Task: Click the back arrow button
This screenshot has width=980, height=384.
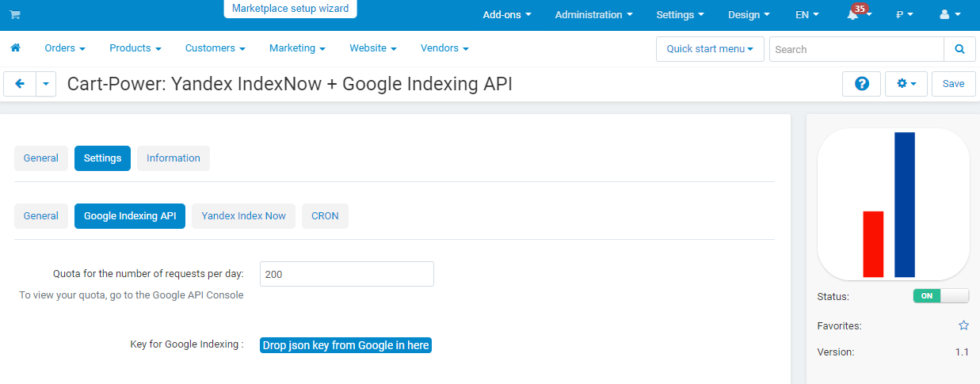Action: click(20, 84)
